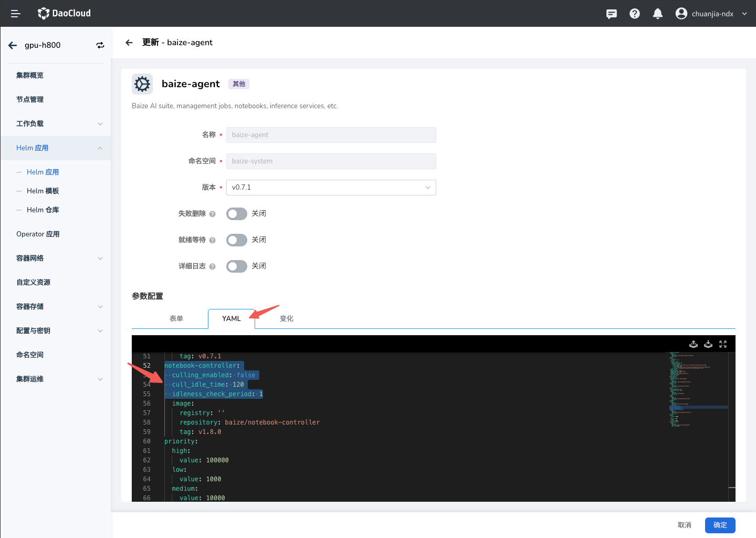Click the switch cluster icon beside gpu-h800
The height and width of the screenshot is (538, 756).
[100, 45]
